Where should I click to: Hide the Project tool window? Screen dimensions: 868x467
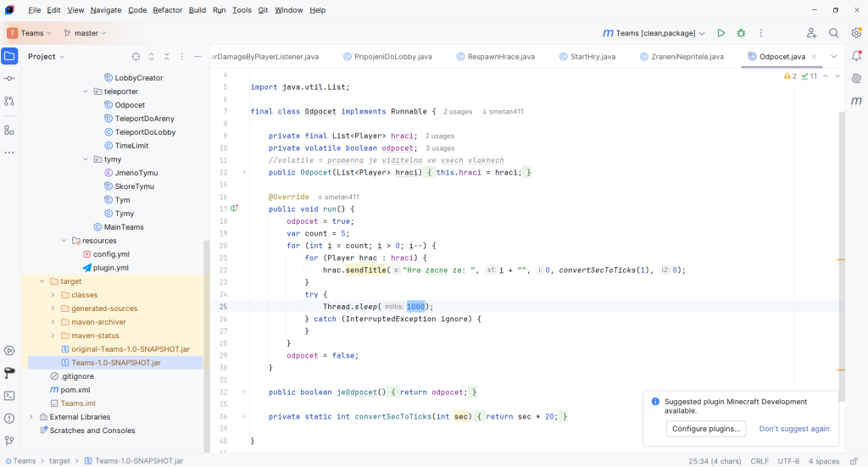[197, 57]
